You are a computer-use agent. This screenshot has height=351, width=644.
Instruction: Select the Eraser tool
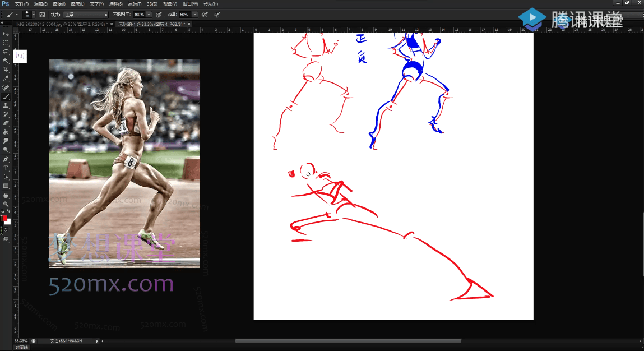[6, 123]
